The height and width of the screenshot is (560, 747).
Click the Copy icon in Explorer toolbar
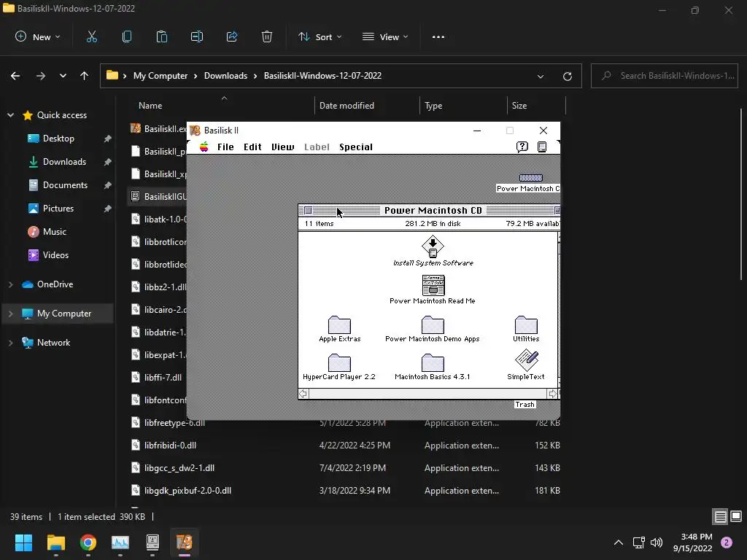tap(127, 36)
